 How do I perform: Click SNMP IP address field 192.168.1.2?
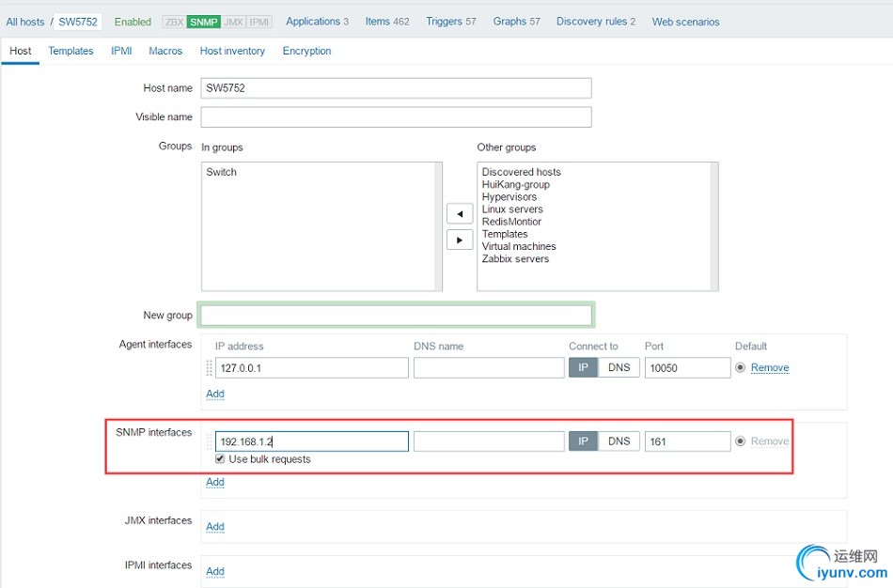click(x=311, y=441)
